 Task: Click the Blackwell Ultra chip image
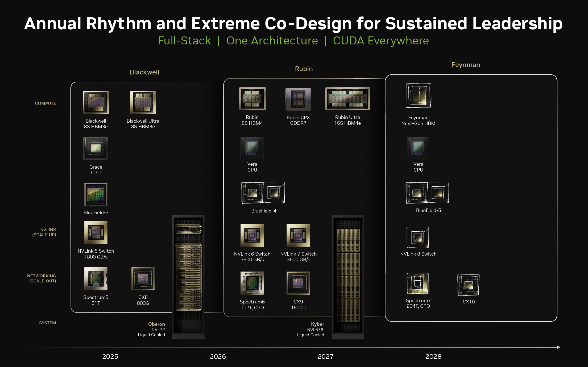[143, 102]
